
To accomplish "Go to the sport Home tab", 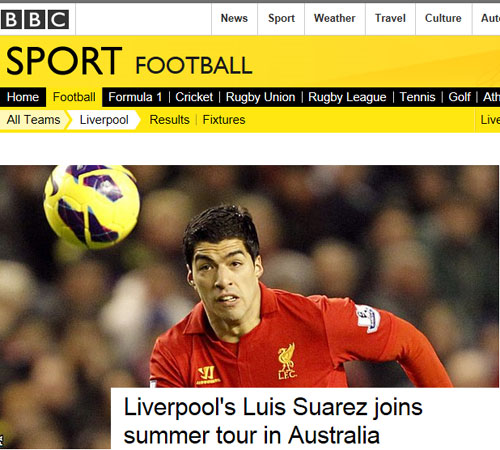I will click(23, 97).
